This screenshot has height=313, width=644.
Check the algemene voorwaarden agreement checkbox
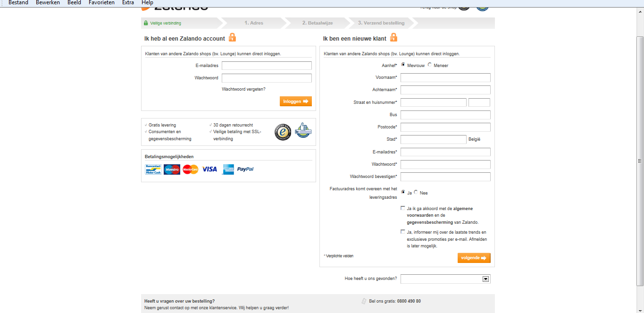(402, 208)
